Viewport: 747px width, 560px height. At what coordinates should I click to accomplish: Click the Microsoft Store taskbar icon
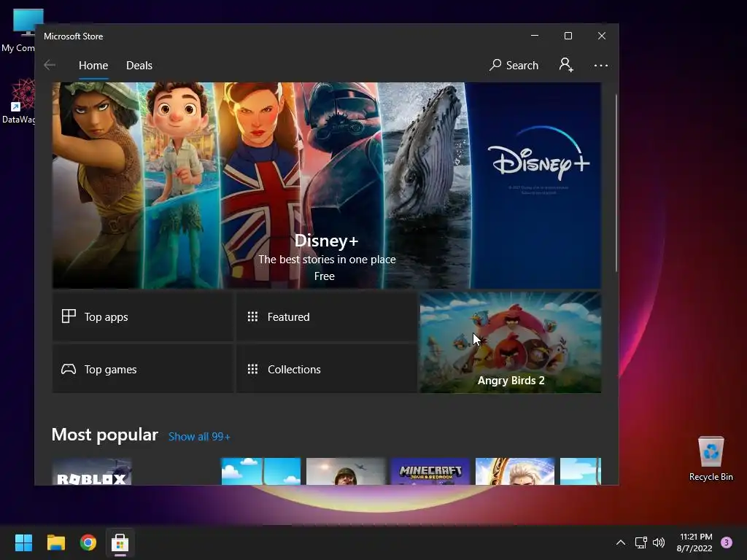120,542
